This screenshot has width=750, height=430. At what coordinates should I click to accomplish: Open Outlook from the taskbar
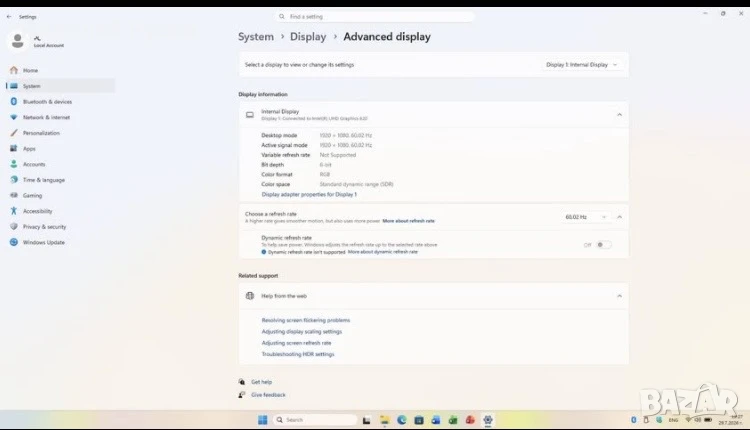click(436, 420)
